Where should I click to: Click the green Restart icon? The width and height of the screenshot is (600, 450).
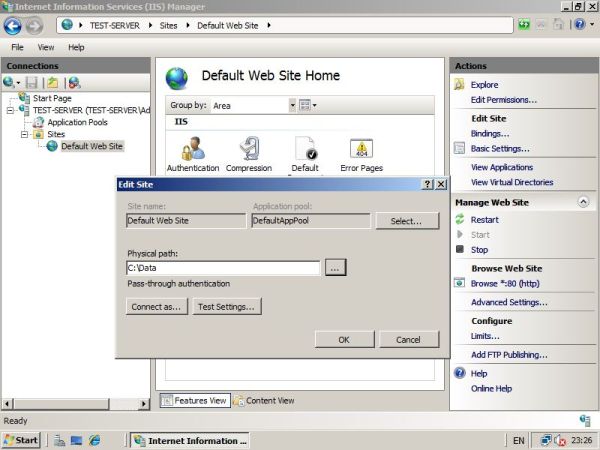pyautogui.click(x=460, y=219)
